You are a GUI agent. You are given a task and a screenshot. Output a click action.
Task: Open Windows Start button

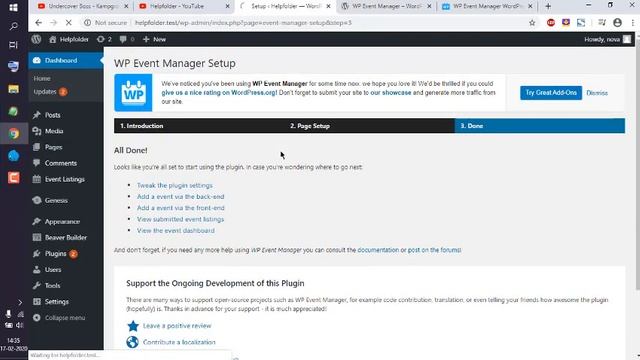click(13, 7)
